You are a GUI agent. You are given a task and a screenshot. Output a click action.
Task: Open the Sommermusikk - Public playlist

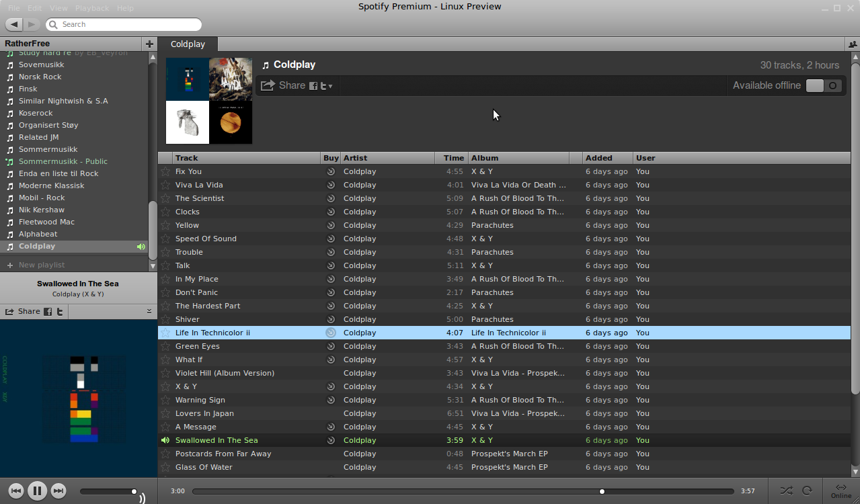tap(63, 161)
